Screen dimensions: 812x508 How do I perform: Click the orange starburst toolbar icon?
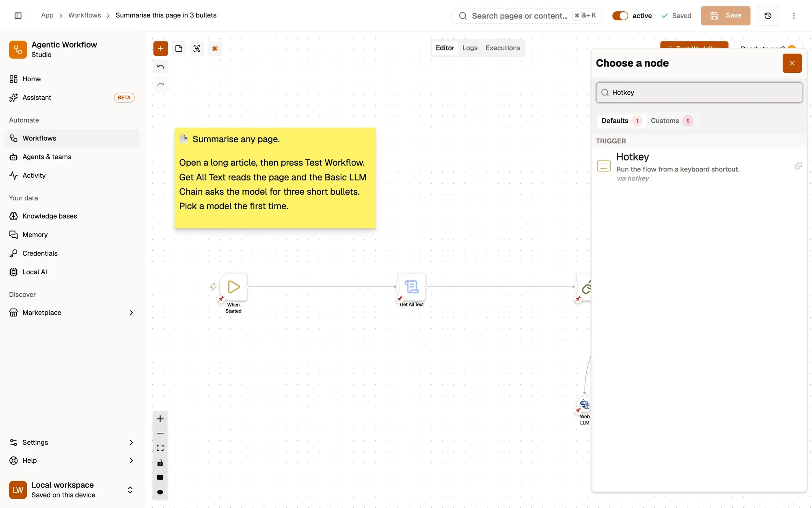click(x=215, y=48)
